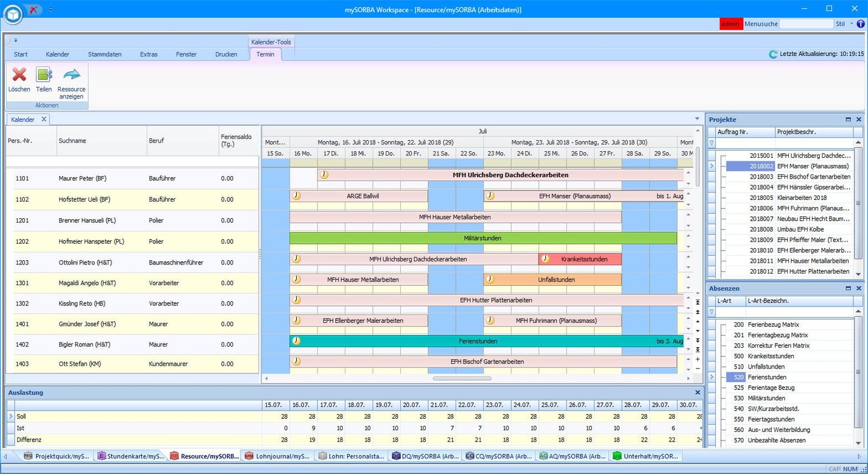Click the blue info icon next to Stil
This screenshot has height=474, width=868.
pyautogui.click(x=861, y=24)
